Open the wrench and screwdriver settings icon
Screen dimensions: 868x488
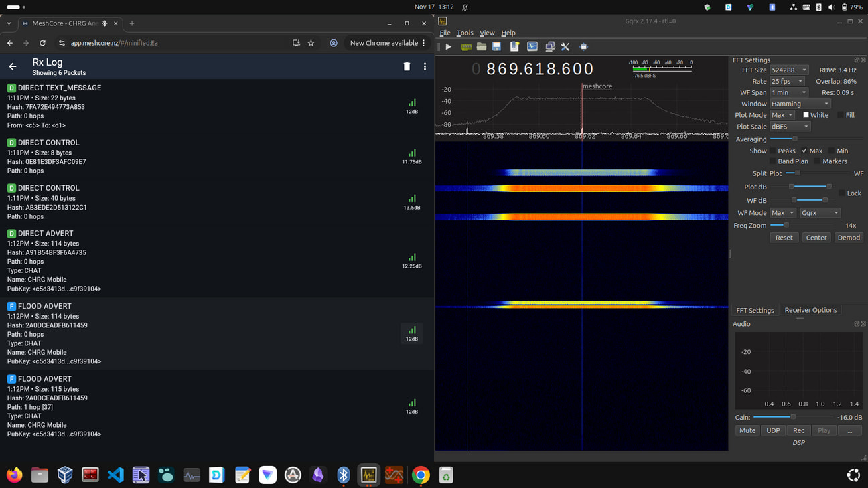coord(565,47)
